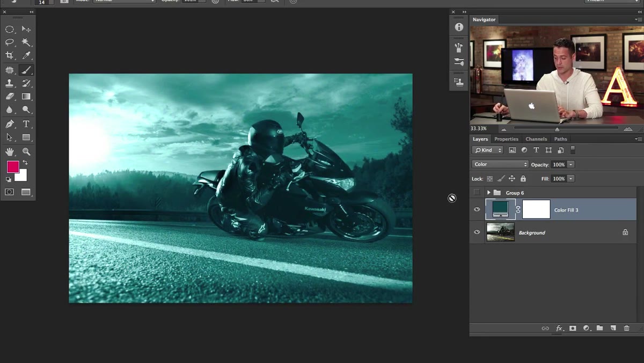Filter layers by pixel layers
644x363 pixels.
point(512,150)
